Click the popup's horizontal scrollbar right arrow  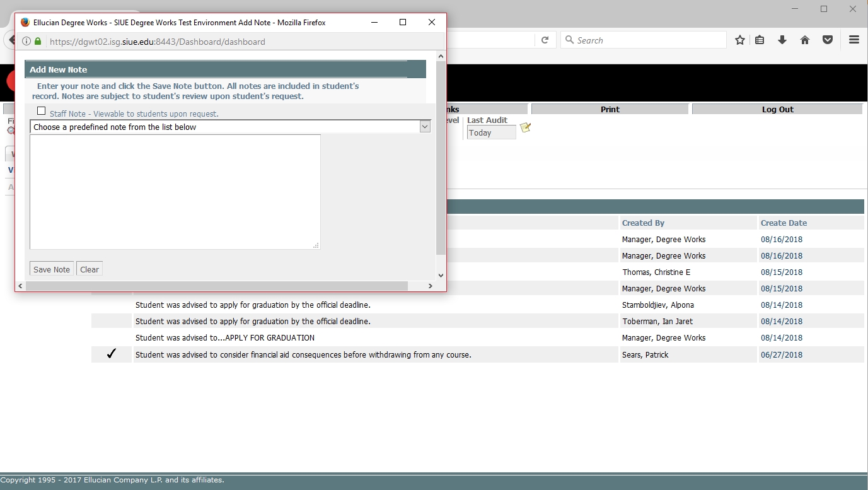[x=431, y=286]
